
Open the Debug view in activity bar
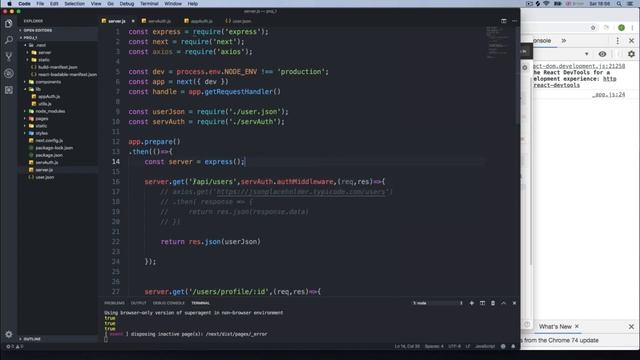[x=9, y=73]
